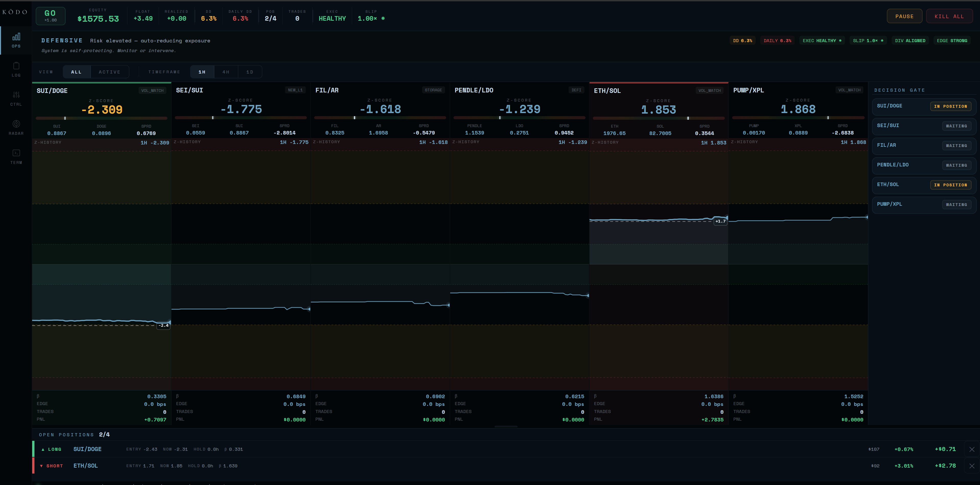Click the GO ×1.00 status badge
980x485 pixels.
[x=51, y=16]
